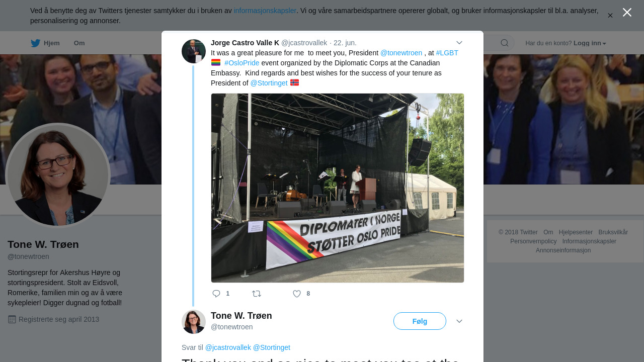This screenshot has height=362, width=644.
Task: Click the Twitter bird Hjem icon
Action: (36, 43)
